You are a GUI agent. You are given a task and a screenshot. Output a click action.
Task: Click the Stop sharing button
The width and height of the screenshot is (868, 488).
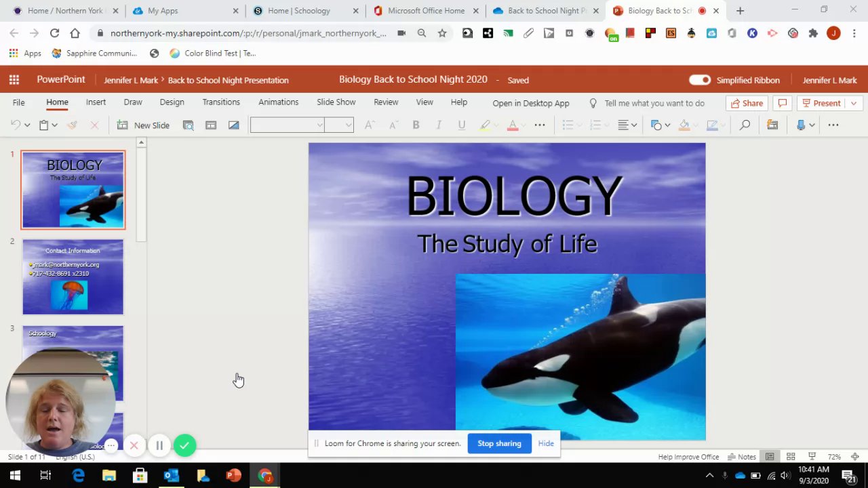[499, 443]
